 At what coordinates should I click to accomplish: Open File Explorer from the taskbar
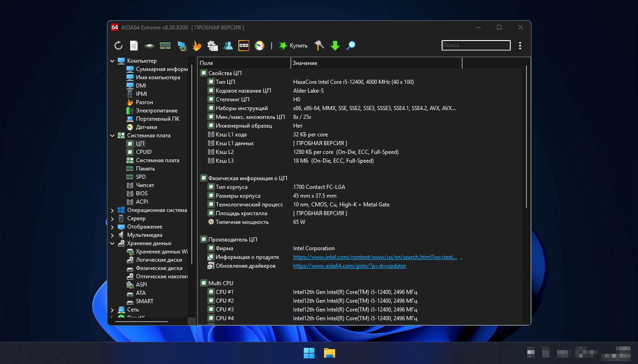pyautogui.click(x=329, y=353)
